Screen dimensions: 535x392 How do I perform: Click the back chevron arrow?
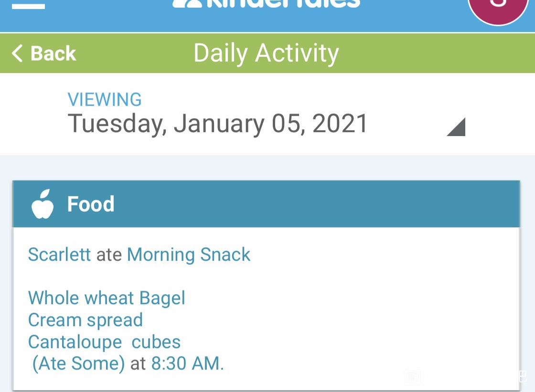tap(17, 53)
